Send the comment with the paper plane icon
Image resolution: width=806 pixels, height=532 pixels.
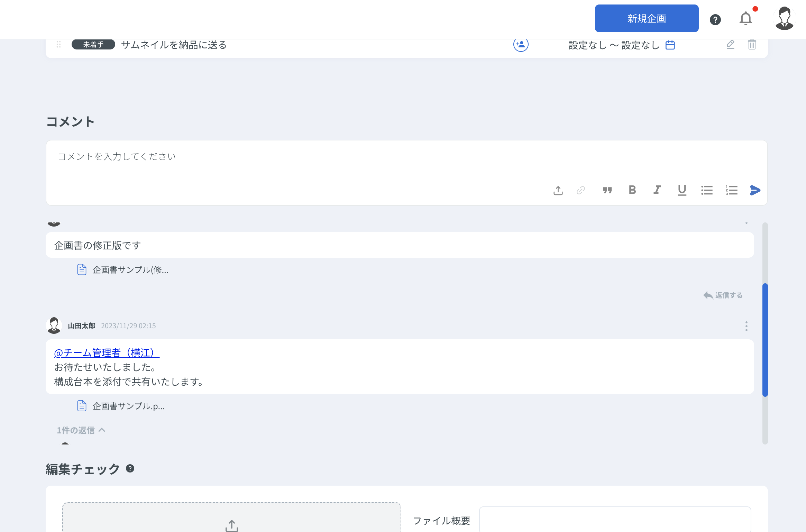[x=755, y=190]
